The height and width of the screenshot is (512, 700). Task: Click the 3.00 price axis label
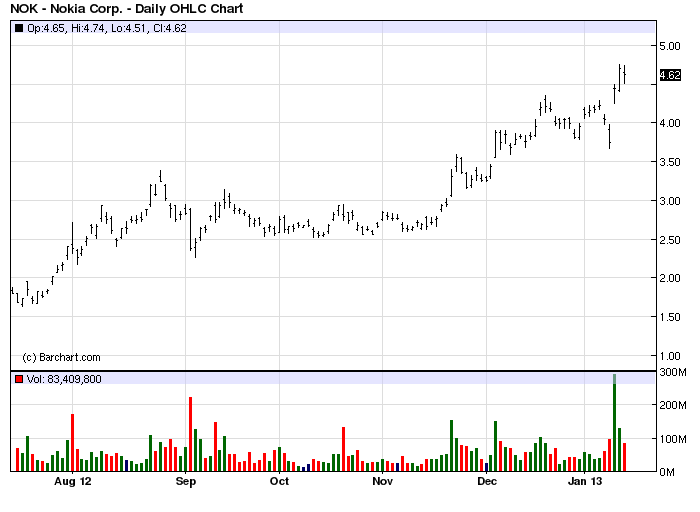pyautogui.click(x=670, y=201)
